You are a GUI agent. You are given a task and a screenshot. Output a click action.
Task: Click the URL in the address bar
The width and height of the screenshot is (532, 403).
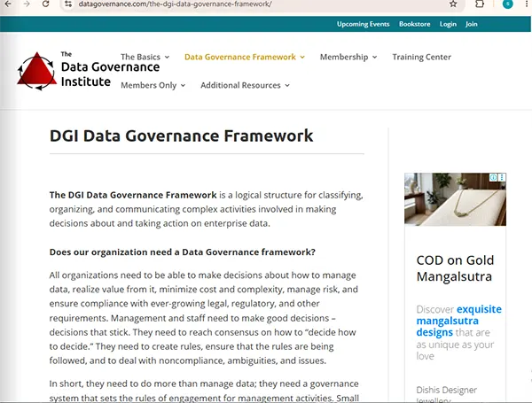coord(175,4)
